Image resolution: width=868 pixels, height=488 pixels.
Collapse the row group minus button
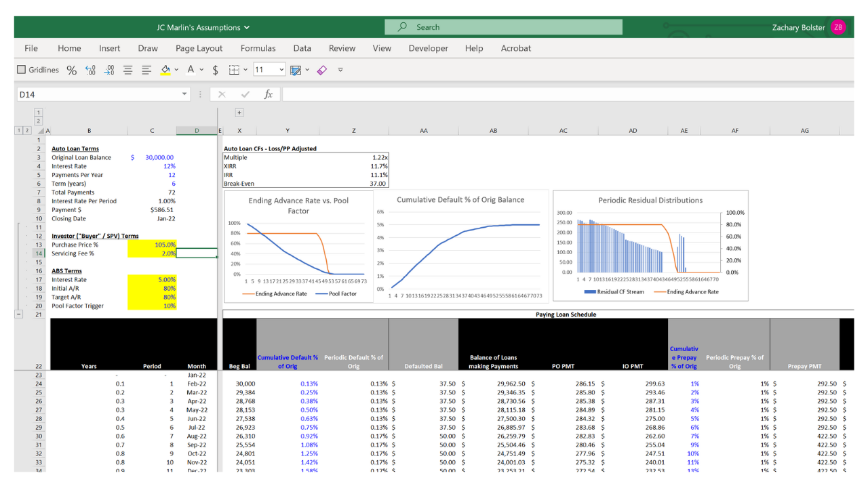[x=18, y=314]
